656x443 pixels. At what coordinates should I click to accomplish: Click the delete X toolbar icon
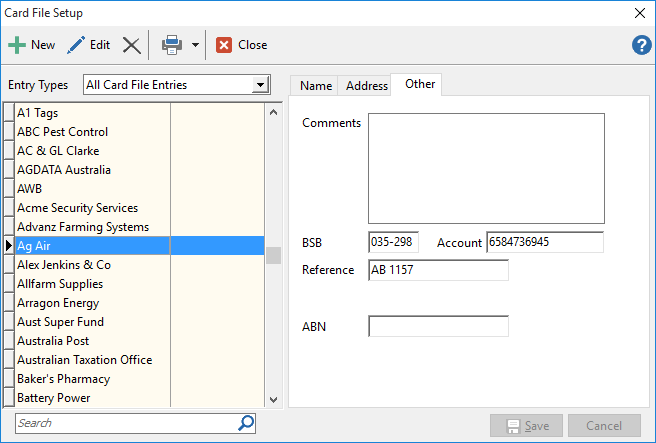tap(131, 45)
